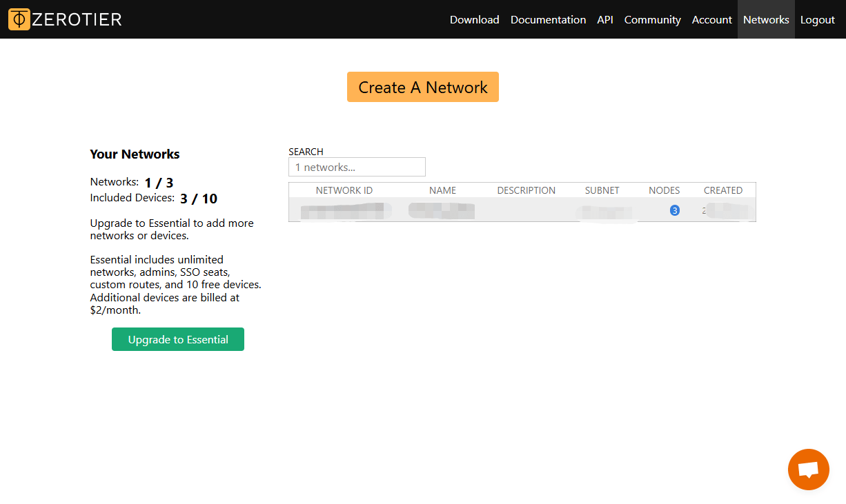Click the Your Networks heading
This screenshot has width=846, height=504.
tap(135, 154)
